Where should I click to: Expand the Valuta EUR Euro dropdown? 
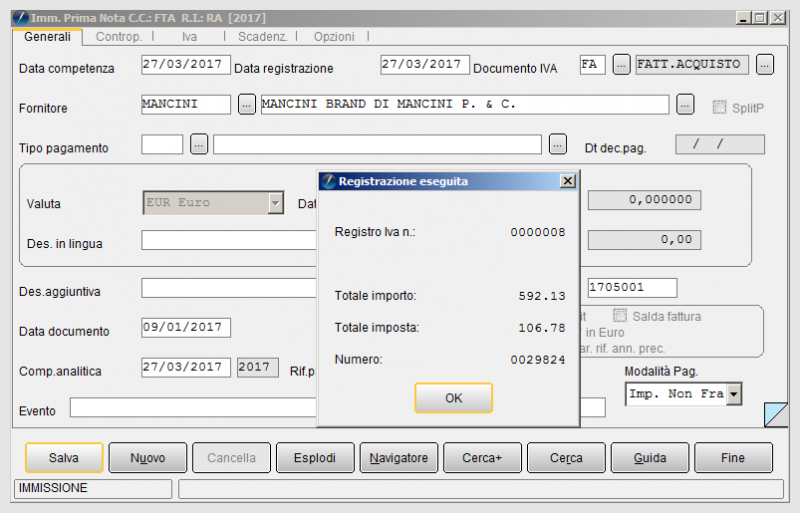(x=276, y=203)
